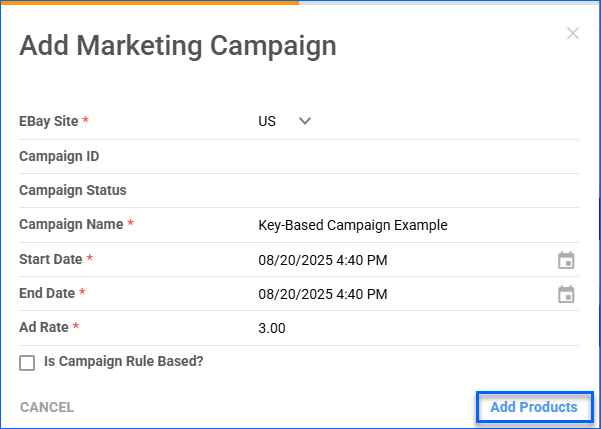
Task: Click the Campaign Name field label
Action: pos(70,225)
